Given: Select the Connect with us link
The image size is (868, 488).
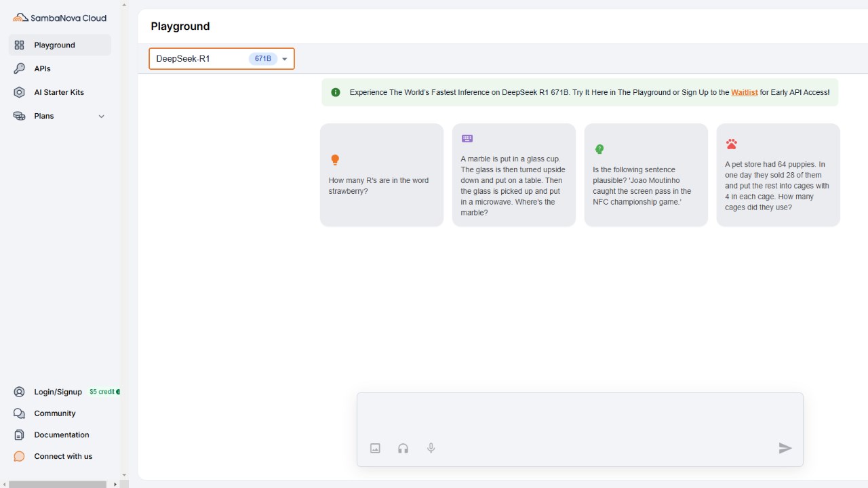Looking at the screenshot, I should click(x=63, y=457).
